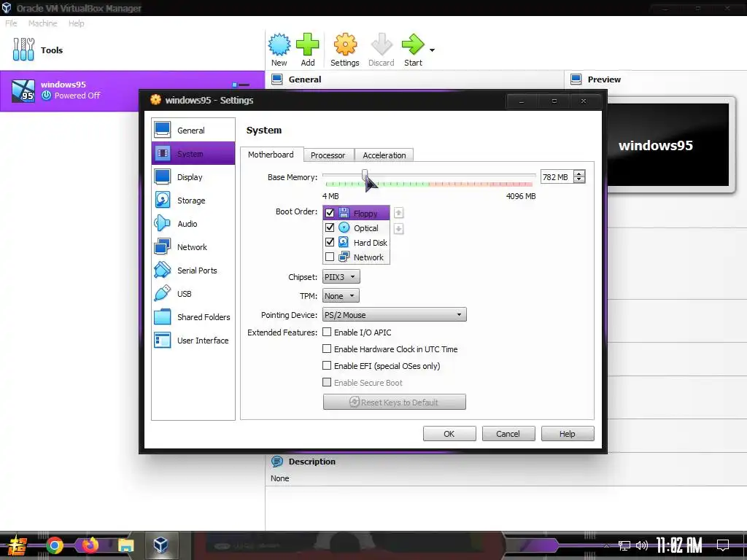
Task: Increase Base Memory with spinner up
Action: click(579, 174)
